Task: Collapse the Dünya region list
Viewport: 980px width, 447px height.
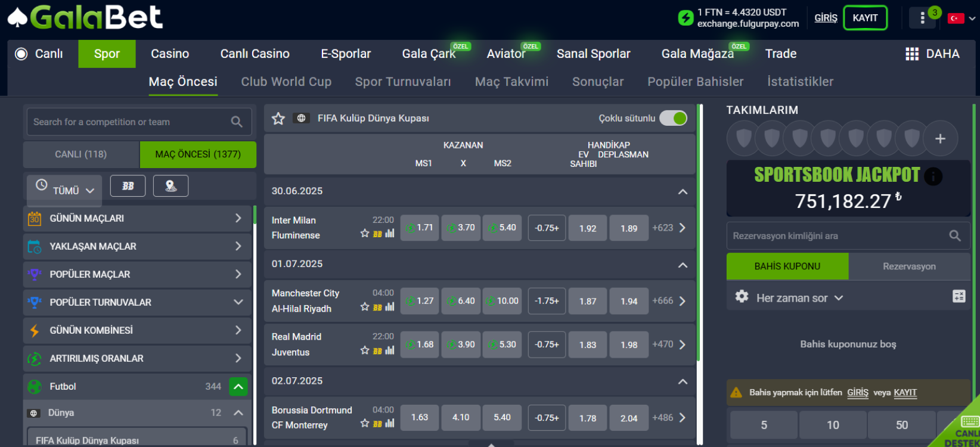Action: pos(238,413)
